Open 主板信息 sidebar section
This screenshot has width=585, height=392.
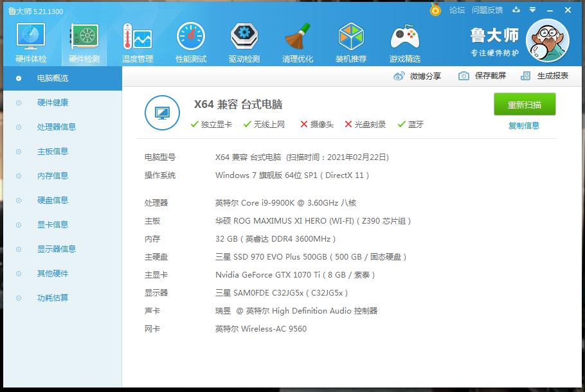coord(63,152)
